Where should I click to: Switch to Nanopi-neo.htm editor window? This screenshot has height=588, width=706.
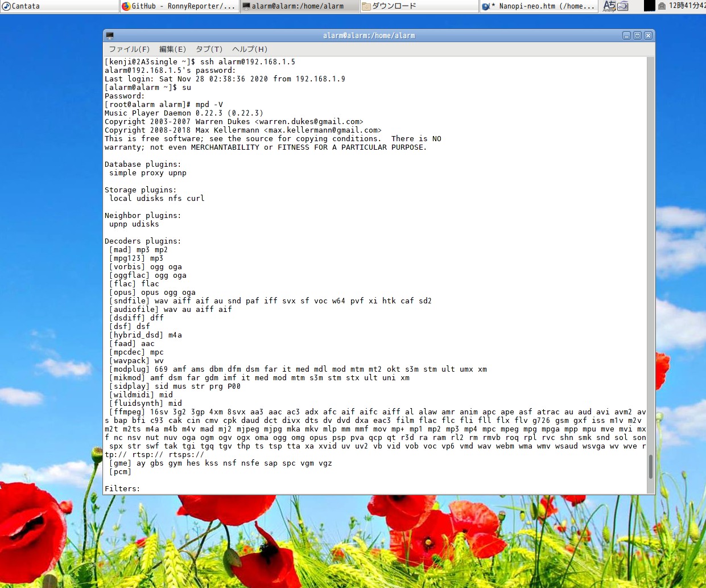538,6
